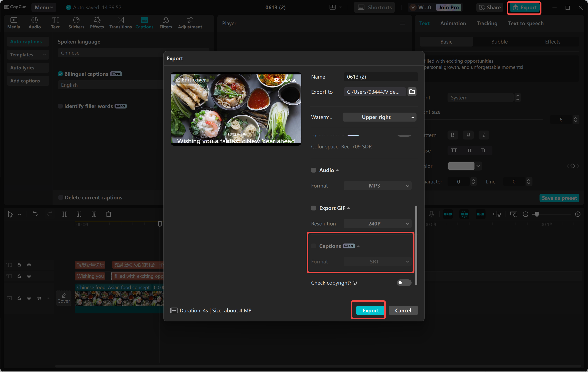
Task: Hide the English caption track eye icon
Action: point(29,276)
